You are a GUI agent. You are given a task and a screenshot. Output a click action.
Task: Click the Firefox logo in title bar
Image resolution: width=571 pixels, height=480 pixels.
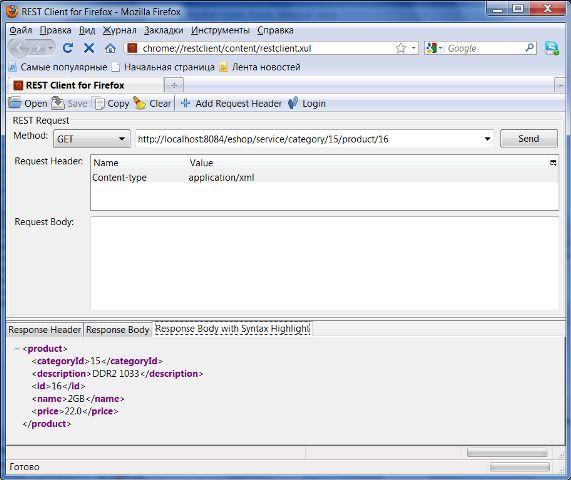pos(12,11)
